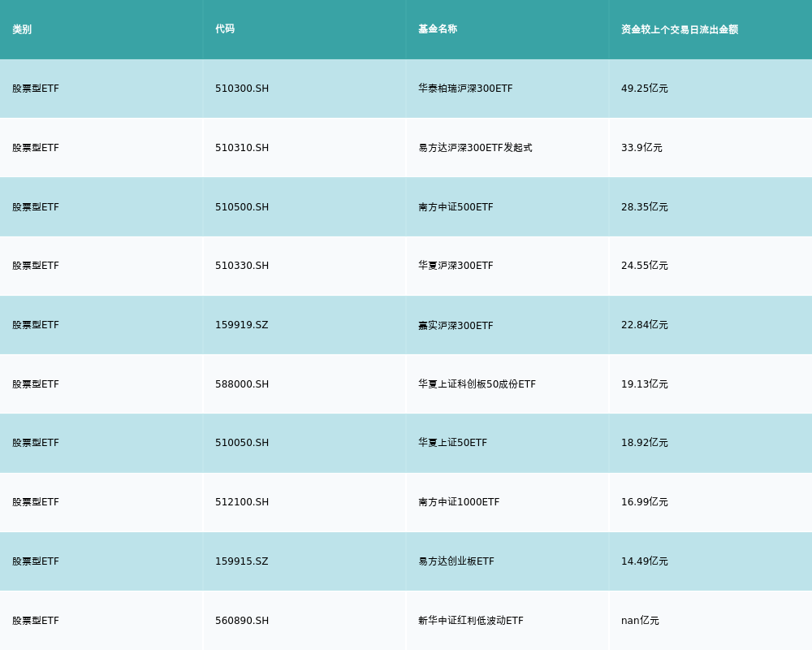The height and width of the screenshot is (650, 812).
Task: Select fund name 新华中证红利低波动ETF
Action: [471, 621]
